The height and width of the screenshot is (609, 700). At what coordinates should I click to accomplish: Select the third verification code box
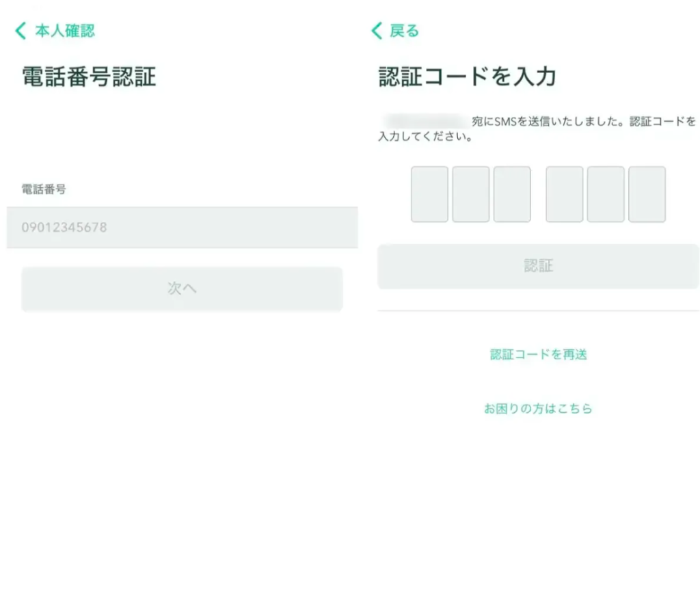tap(512, 194)
